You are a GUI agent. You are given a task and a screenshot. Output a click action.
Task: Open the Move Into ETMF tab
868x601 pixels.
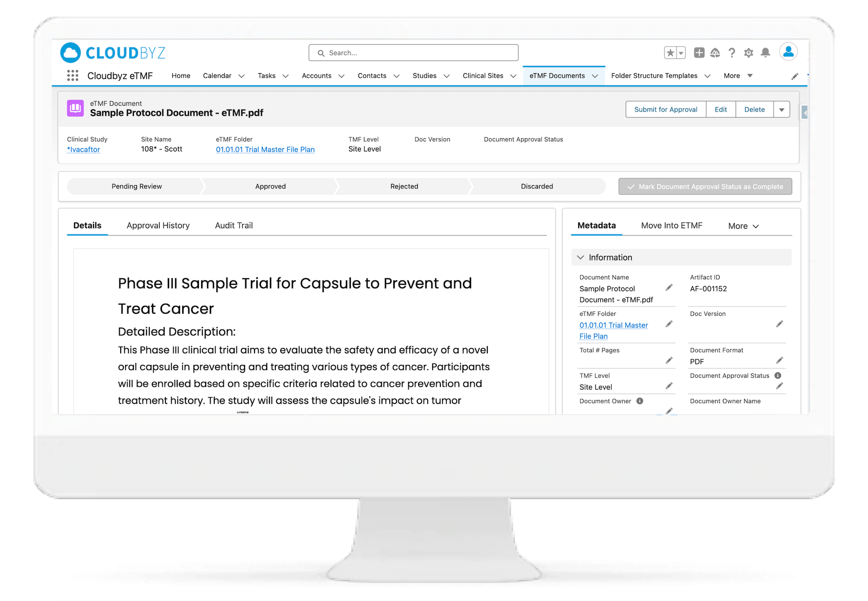click(671, 225)
